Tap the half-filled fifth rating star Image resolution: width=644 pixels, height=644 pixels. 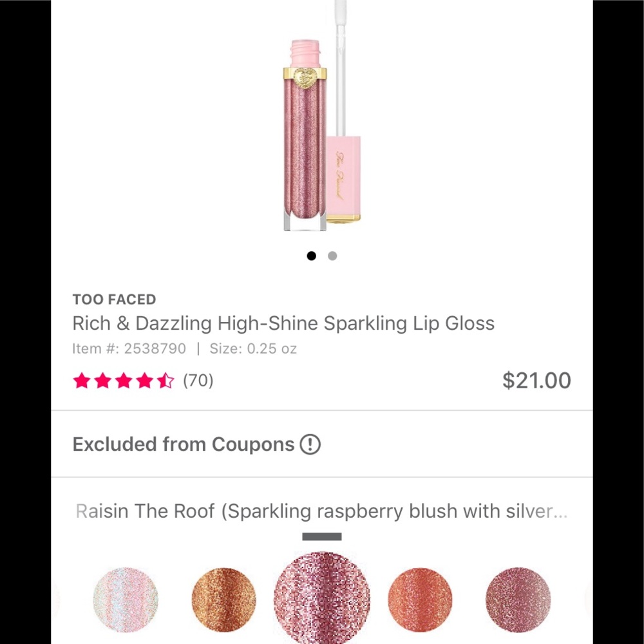coord(166,381)
